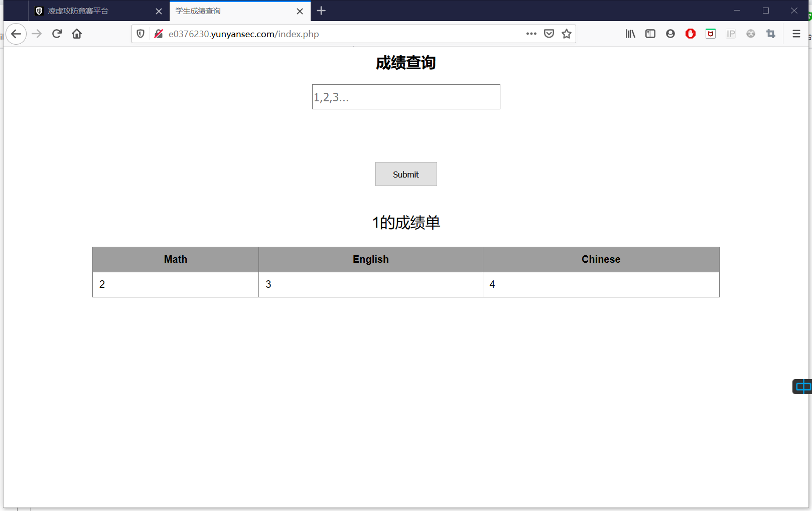Select the Chinese score cell 4
812x511 pixels.
coord(601,284)
